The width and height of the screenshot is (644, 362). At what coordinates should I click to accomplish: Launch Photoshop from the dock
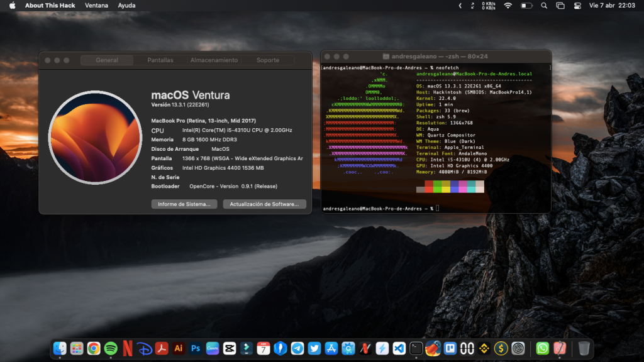click(196, 348)
